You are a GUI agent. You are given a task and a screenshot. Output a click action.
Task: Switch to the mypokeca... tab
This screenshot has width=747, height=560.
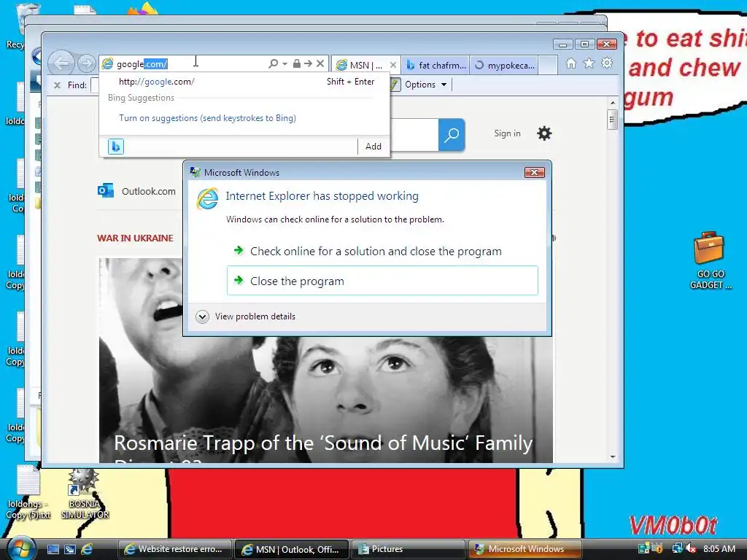click(505, 65)
